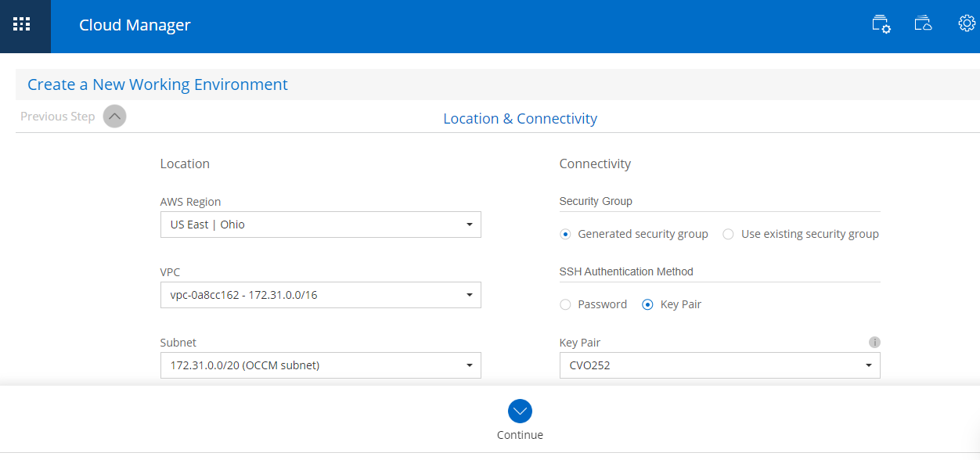980x460 pixels.
Task: Select Use existing security group option
Action: 729,234
